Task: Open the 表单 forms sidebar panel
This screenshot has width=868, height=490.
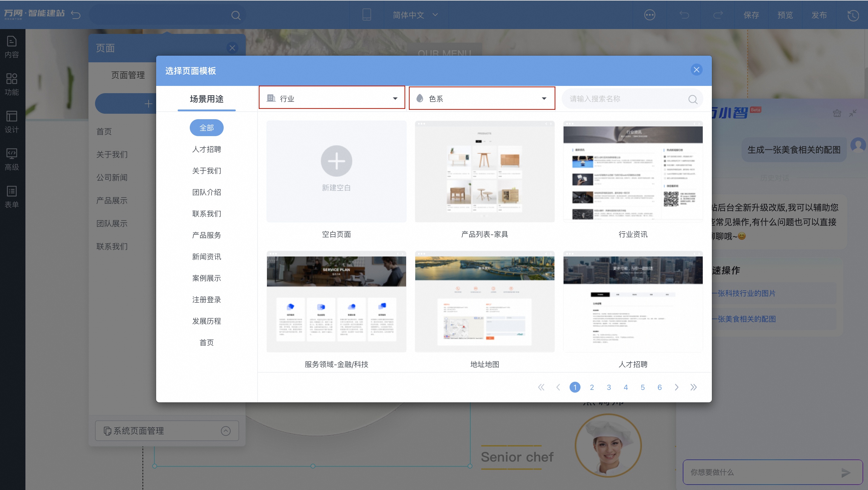Action: (x=12, y=197)
